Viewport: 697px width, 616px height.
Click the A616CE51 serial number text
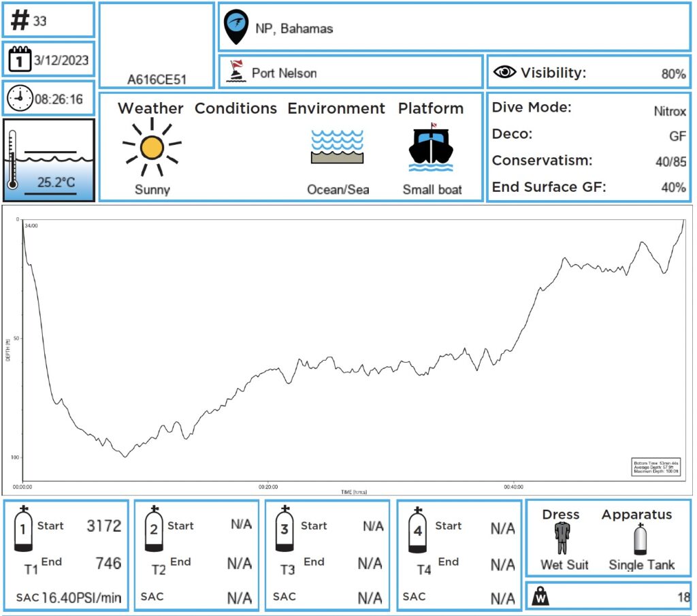pyautogui.click(x=156, y=79)
